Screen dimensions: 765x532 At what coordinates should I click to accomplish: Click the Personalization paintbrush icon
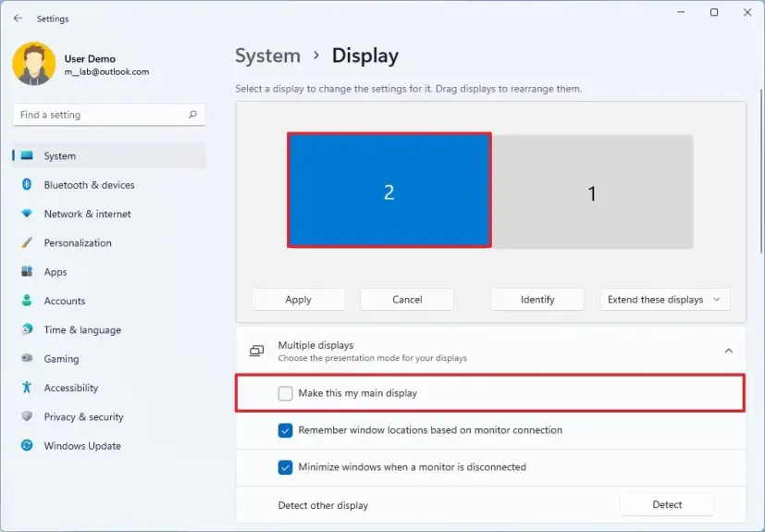click(x=27, y=242)
